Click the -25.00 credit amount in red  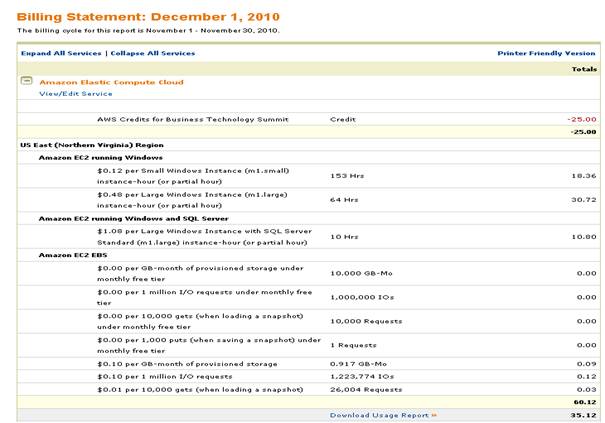582,119
